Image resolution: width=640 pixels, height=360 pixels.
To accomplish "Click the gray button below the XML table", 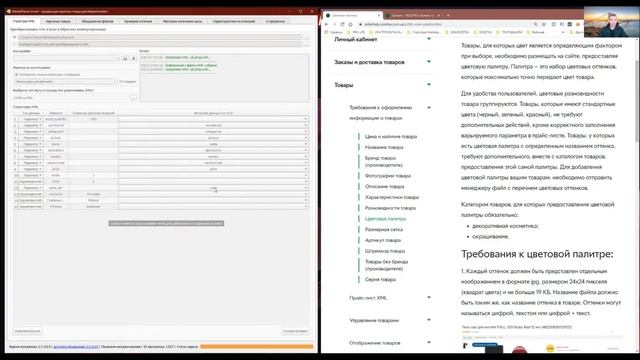I will pos(166,223).
